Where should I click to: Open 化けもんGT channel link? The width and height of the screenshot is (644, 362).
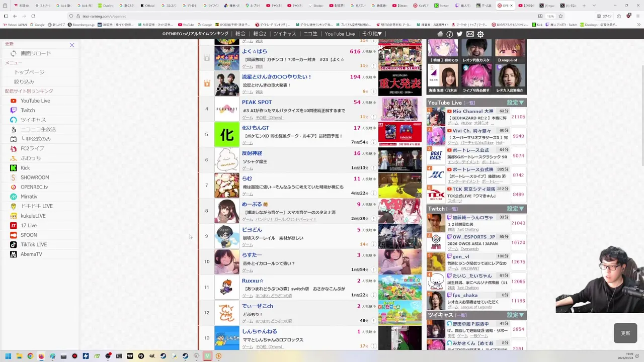click(256, 128)
